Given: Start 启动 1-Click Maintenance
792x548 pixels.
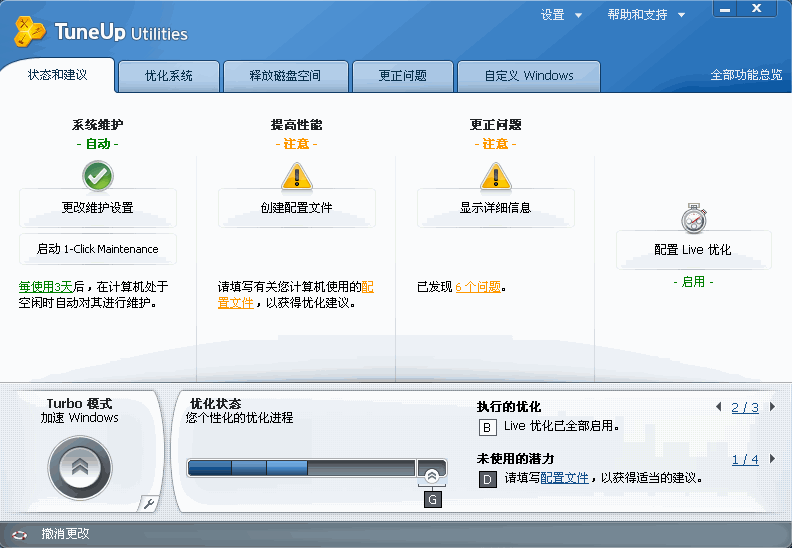Looking at the screenshot, I should point(97,249).
